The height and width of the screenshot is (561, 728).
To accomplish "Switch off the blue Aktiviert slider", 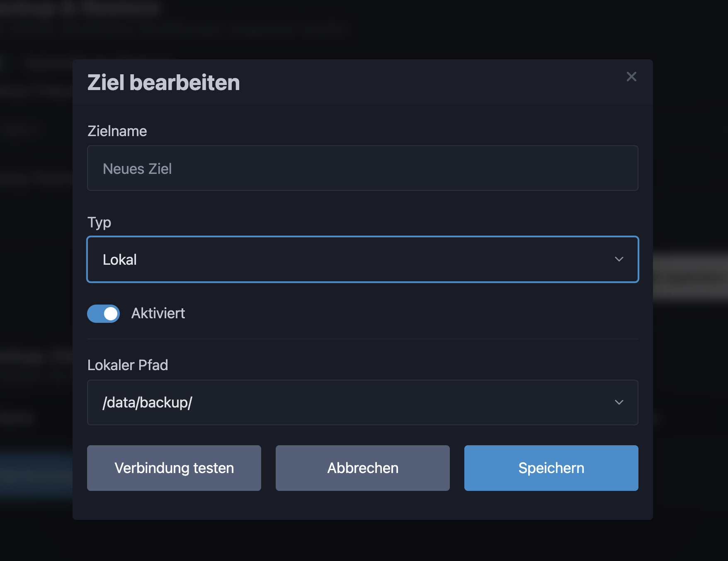I will [x=103, y=314].
